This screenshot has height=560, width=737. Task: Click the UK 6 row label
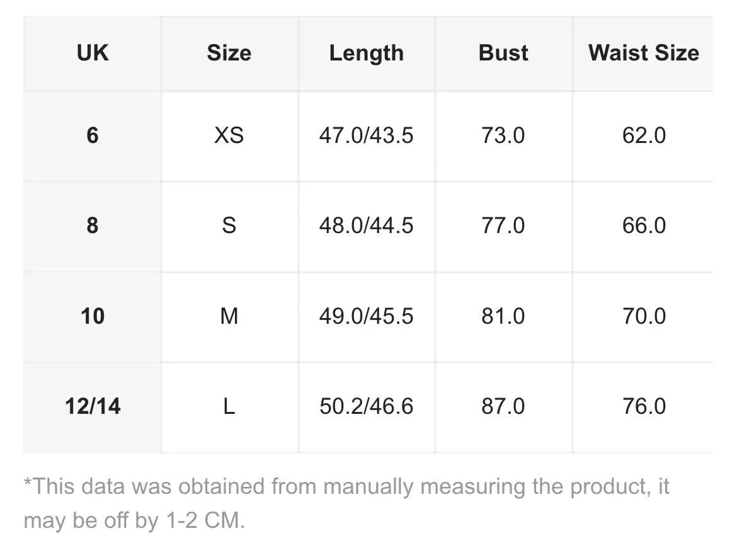click(x=93, y=135)
